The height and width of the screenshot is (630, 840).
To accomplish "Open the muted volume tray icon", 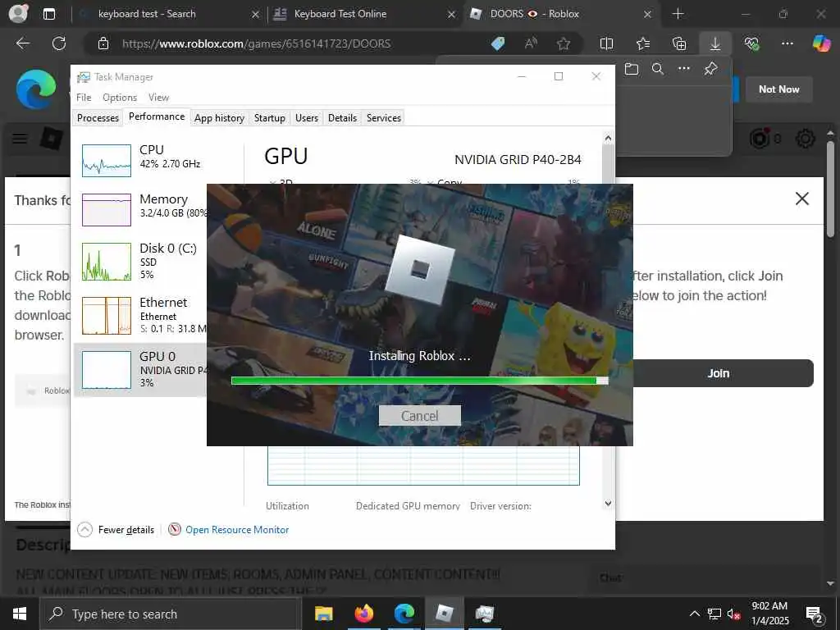I will [733, 614].
